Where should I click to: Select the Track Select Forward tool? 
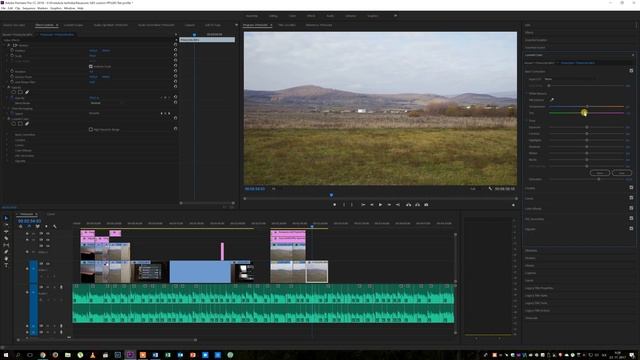[6, 224]
